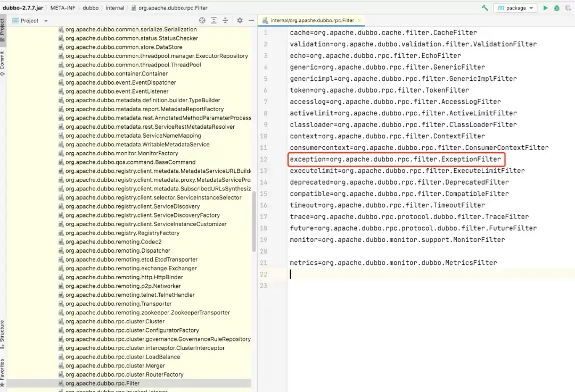The width and height of the screenshot is (575, 392).
Task: Close the internal/org.apache.dubbo.rpc.Filter editor tab
Action: click(x=359, y=21)
